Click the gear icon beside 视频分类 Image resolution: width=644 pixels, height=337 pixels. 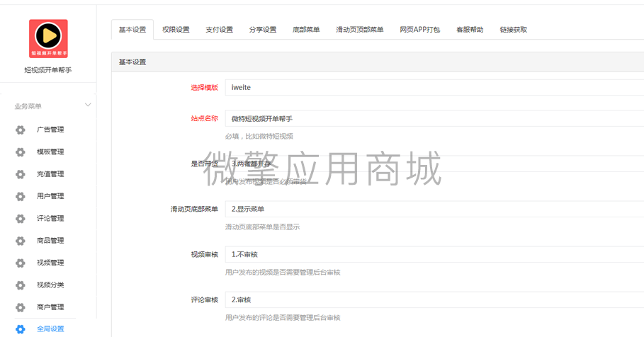tap(20, 285)
